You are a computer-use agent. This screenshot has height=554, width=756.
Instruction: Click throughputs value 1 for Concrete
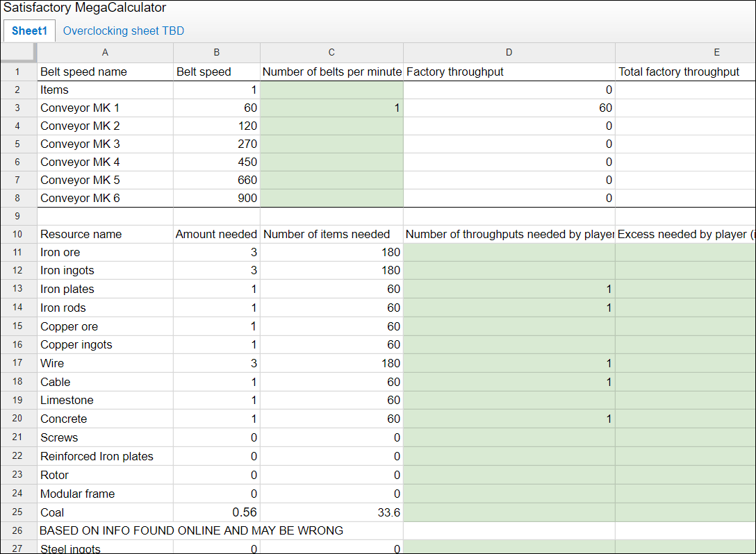click(x=509, y=419)
